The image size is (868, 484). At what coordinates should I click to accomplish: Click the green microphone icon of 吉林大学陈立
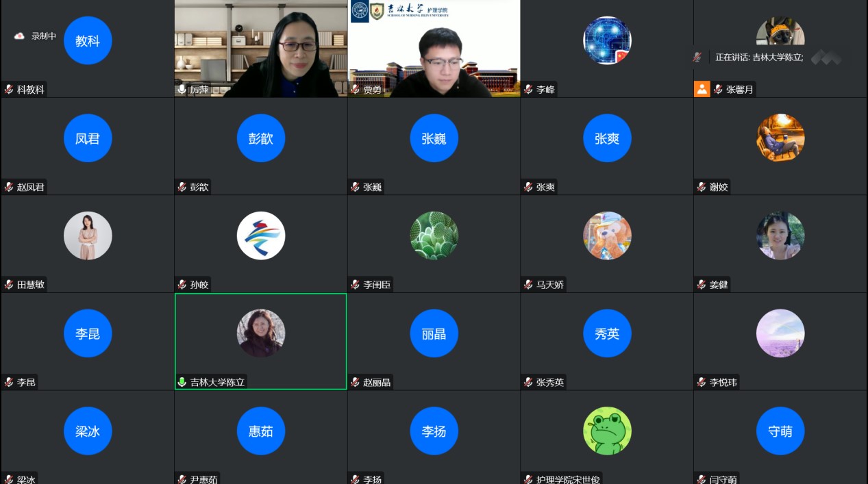pyautogui.click(x=182, y=382)
